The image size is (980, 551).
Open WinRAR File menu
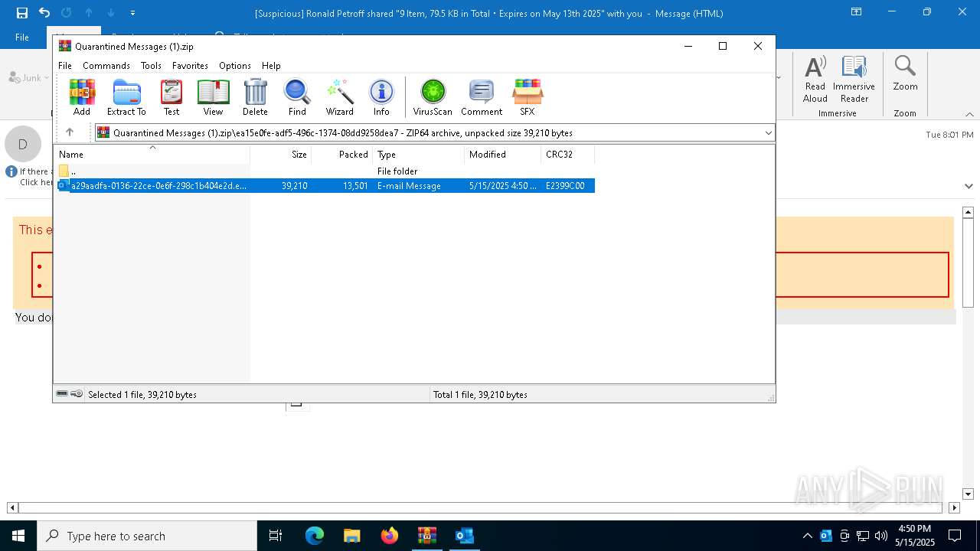point(65,66)
